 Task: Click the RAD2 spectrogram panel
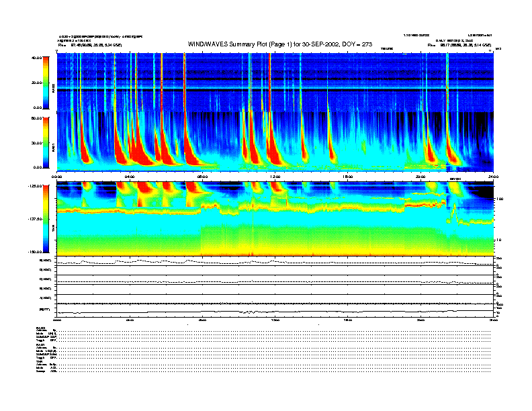pyautogui.click(x=275, y=82)
